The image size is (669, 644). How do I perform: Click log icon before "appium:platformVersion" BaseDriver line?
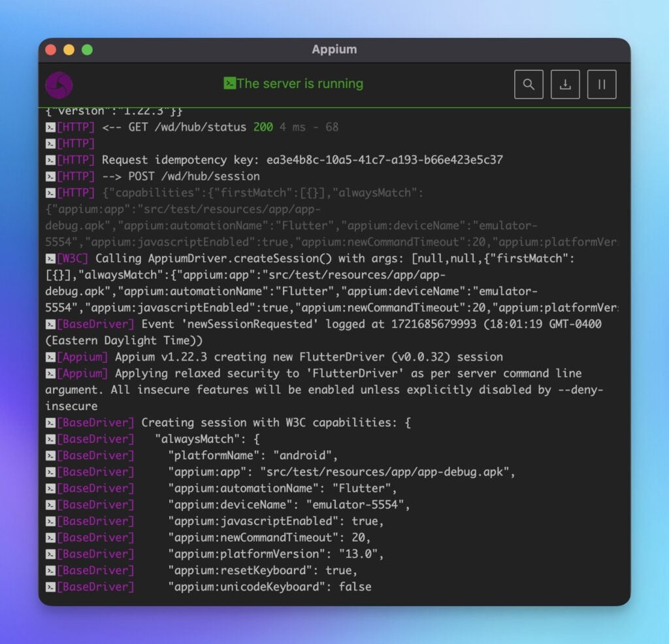[x=50, y=554]
